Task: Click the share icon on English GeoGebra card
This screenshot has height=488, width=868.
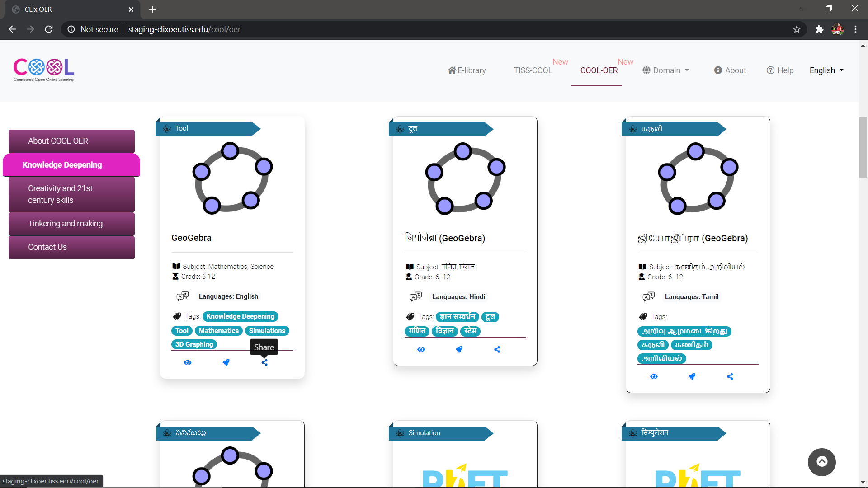Action: click(x=264, y=362)
